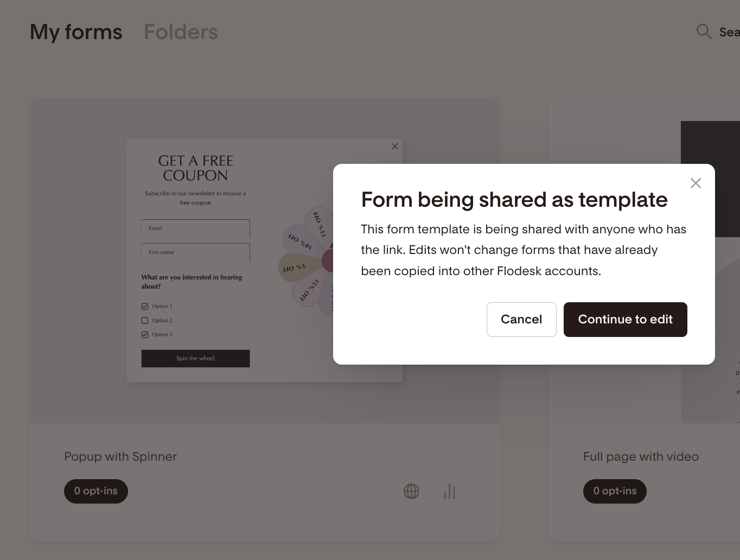Viewport: 740px width, 560px height.
Task: Click the Cancel button
Action: click(521, 320)
